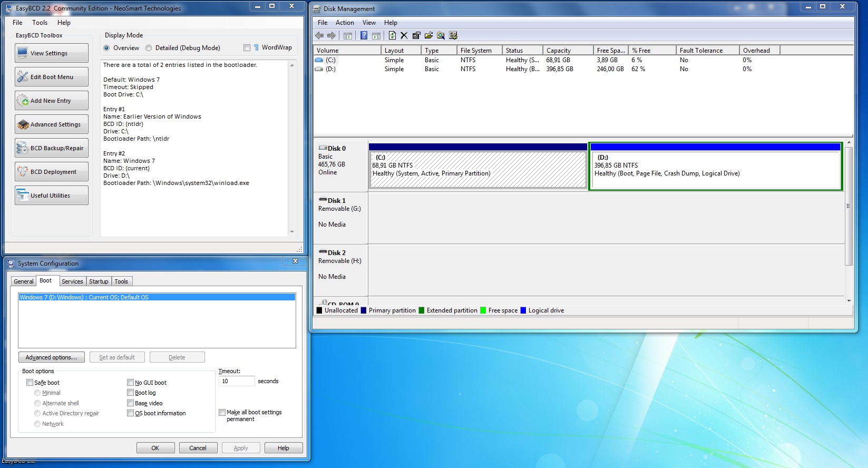Select Windows 7 (D:\Windows) boot entry
868x468 pixels.
pyautogui.click(x=157, y=297)
